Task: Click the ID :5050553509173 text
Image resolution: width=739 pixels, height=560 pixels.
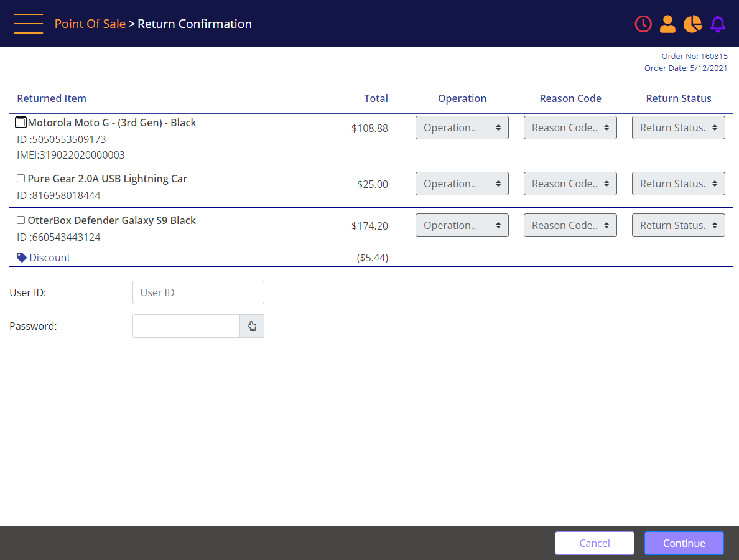Action: coord(61,139)
